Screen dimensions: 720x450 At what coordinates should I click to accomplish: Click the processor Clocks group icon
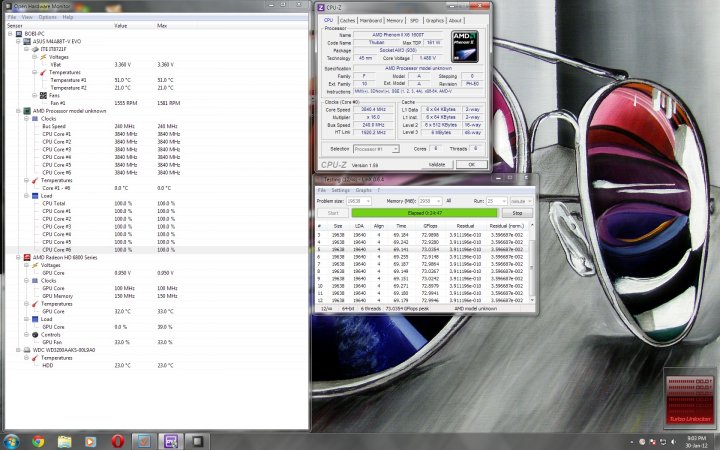coord(35,118)
